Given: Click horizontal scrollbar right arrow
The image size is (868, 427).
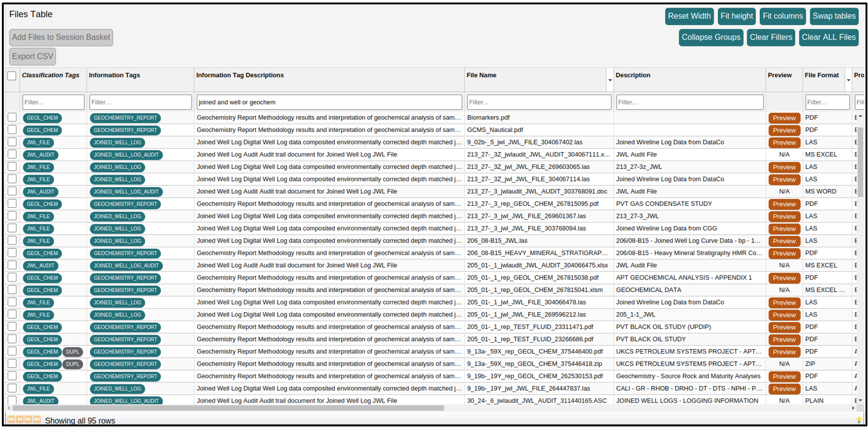Looking at the screenshot, I should click(853, 408).
